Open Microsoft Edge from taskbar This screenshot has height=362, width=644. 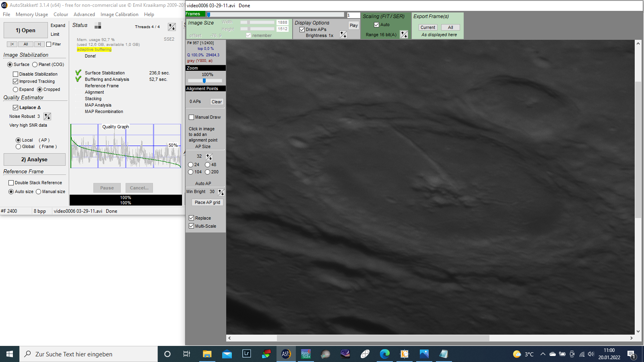click(x=385, y=354)
